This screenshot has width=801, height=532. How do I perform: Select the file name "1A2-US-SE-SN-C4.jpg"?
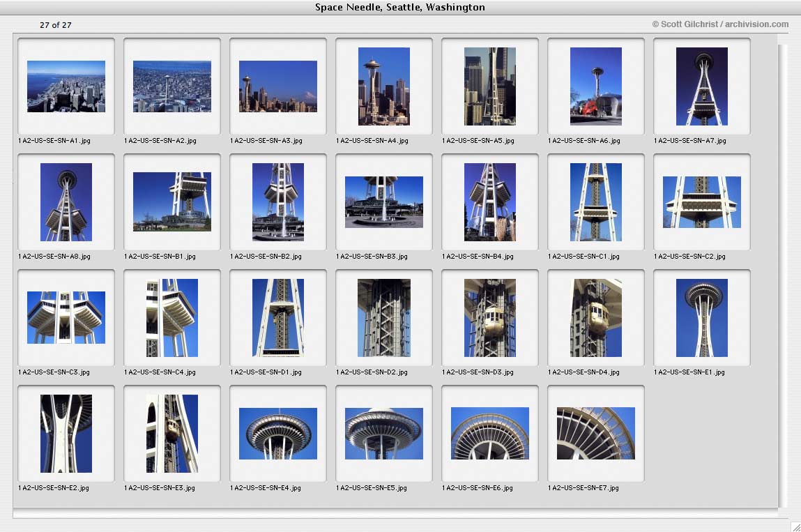tap(160, 372)
